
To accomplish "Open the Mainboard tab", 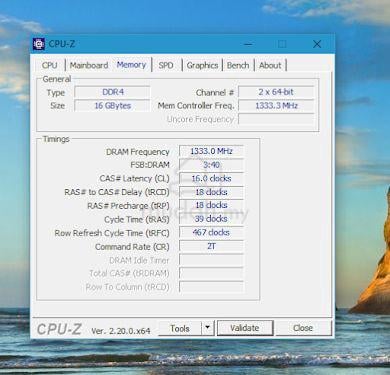I will pyautogui.click(x=89, y=65).
